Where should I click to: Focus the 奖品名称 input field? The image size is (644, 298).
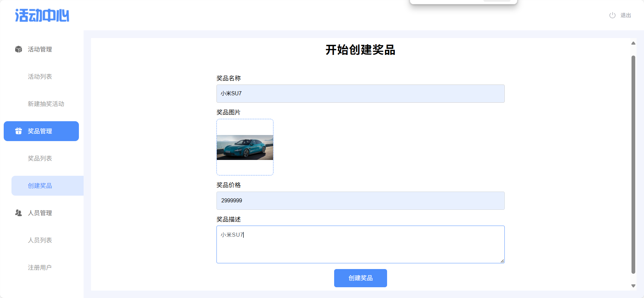click(360, 94)
